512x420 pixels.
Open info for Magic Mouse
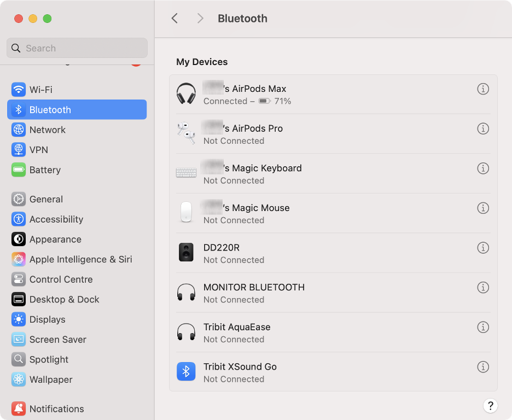click(x=483, y=208)
